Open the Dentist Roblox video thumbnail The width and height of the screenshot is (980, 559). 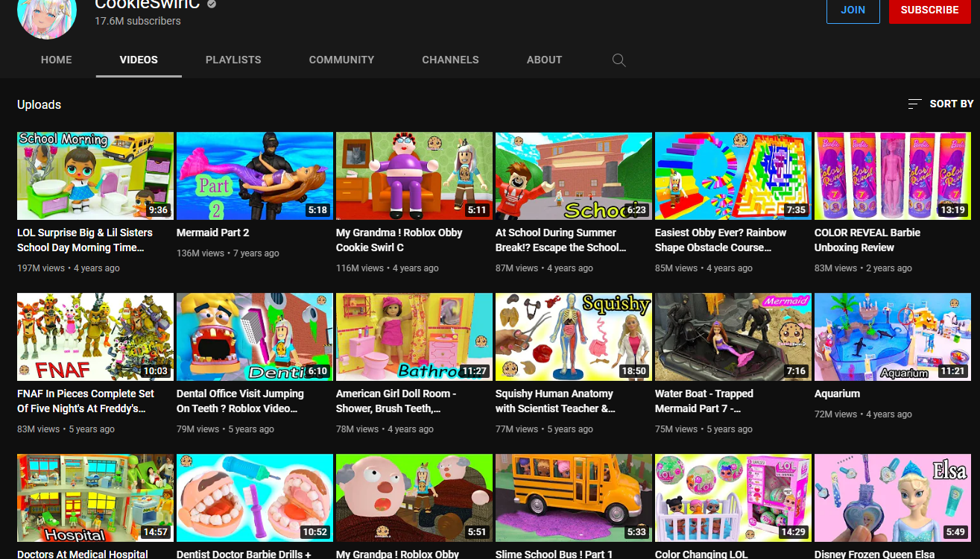(255, 337)
